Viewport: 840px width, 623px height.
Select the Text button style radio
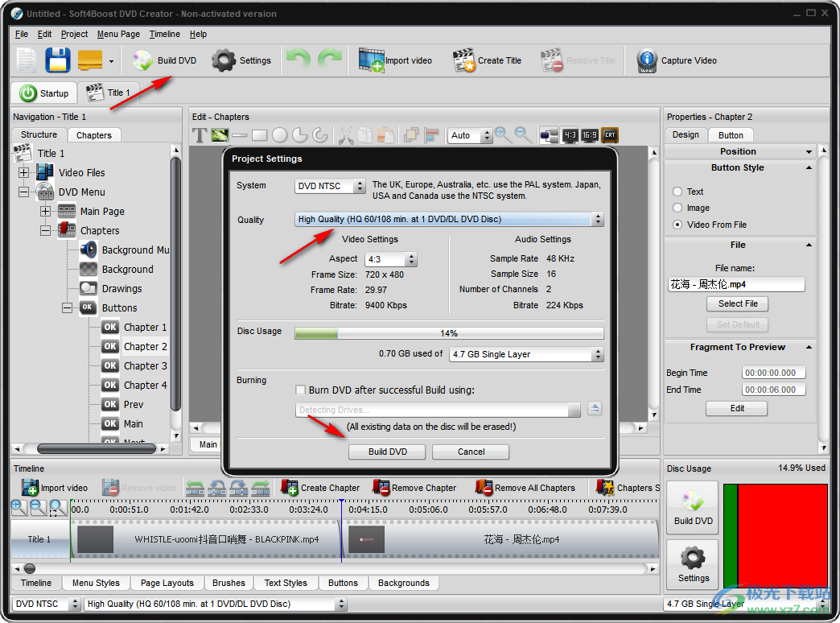click(677, 192)
